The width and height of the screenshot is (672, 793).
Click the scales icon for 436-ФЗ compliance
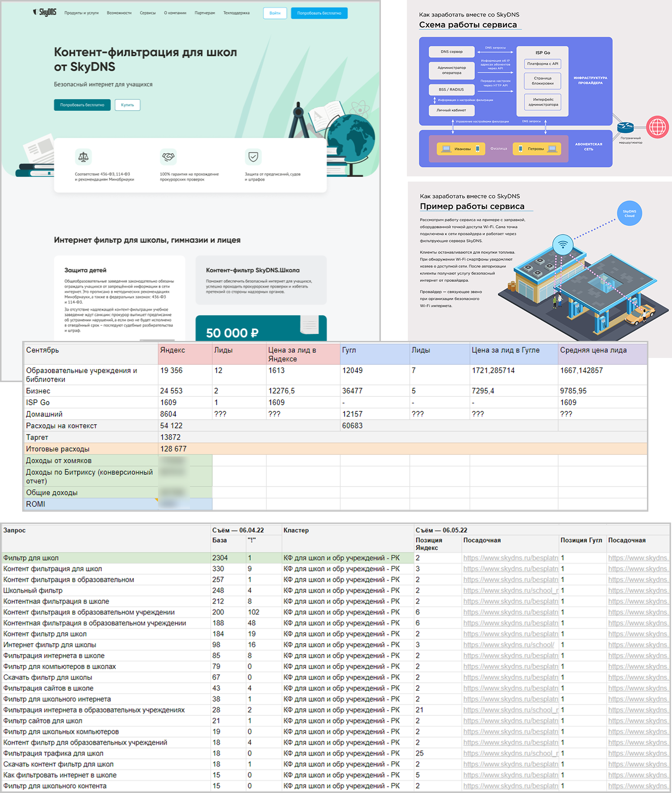pyautogui.click(x=83, y=157)
